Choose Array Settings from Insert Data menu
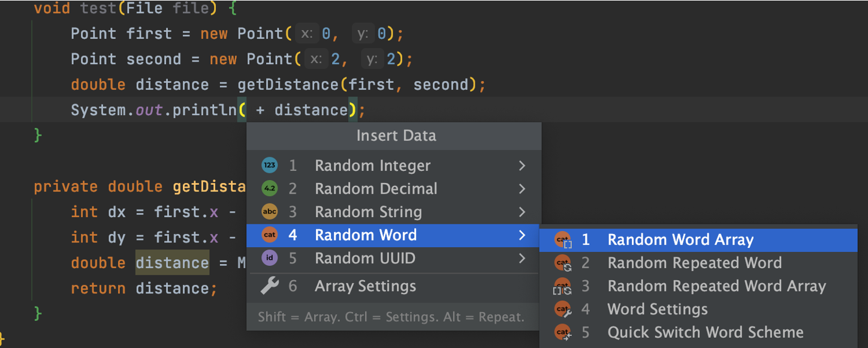 click(x=365, y=286)
